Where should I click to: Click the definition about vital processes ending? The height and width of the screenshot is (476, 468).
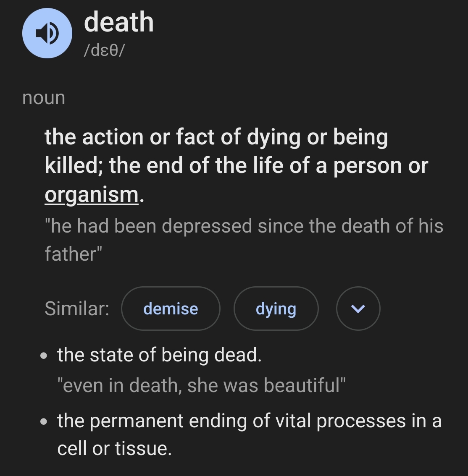tap(249, 434)
